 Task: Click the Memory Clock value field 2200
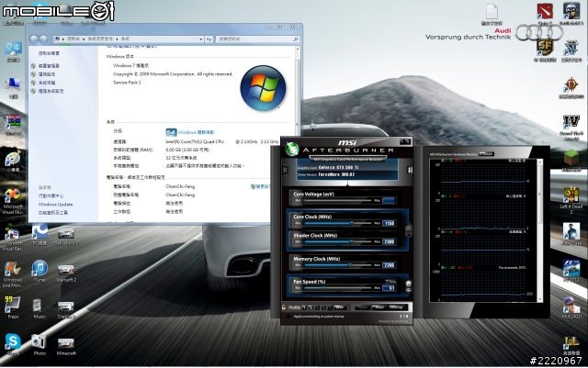coord(389,265)
